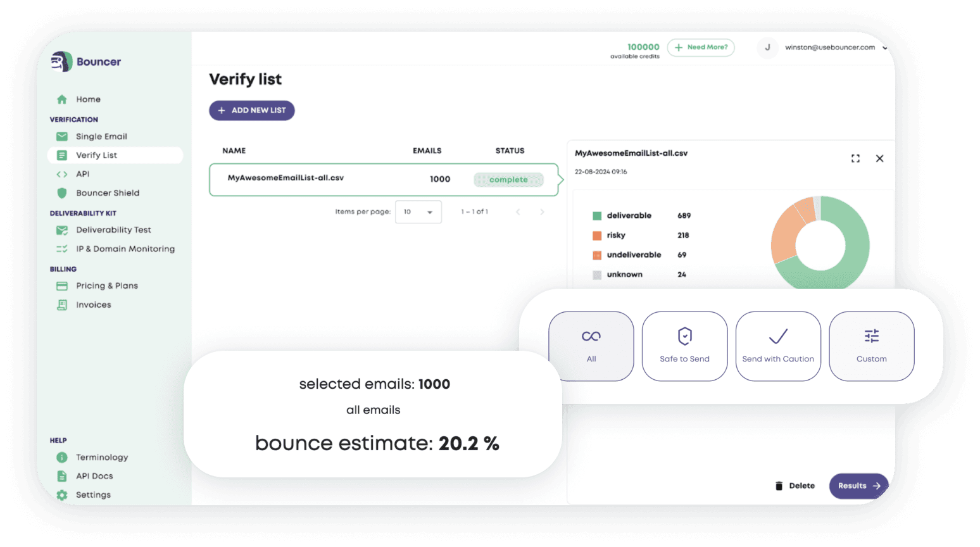The image size is (980, 547).
Task: Open the winston@usebouncer.com account menu
Action: [x=836, y=47]
